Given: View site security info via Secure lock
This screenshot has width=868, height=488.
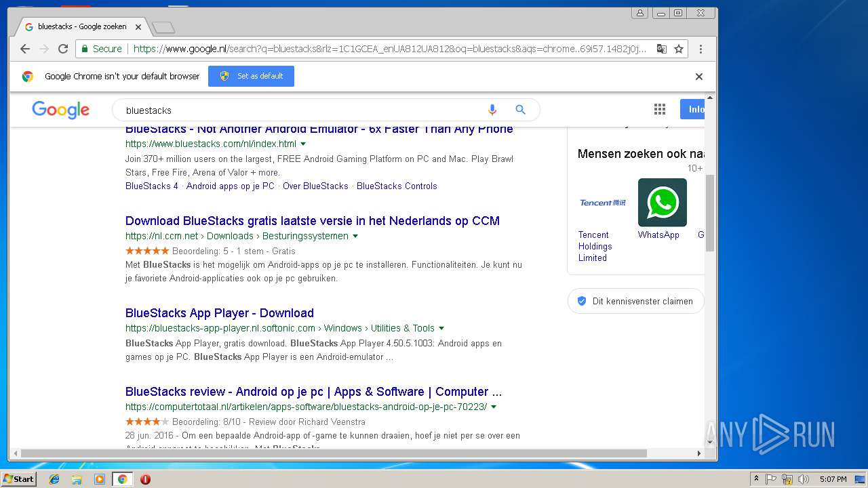Looking at the screenshot, I should [100, 49].
